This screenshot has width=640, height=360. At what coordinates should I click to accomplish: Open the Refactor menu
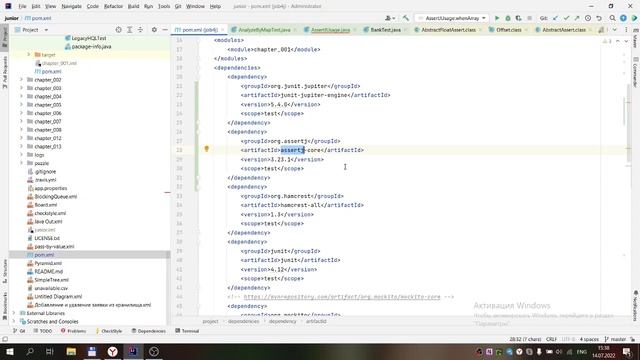tap(113, 6)
